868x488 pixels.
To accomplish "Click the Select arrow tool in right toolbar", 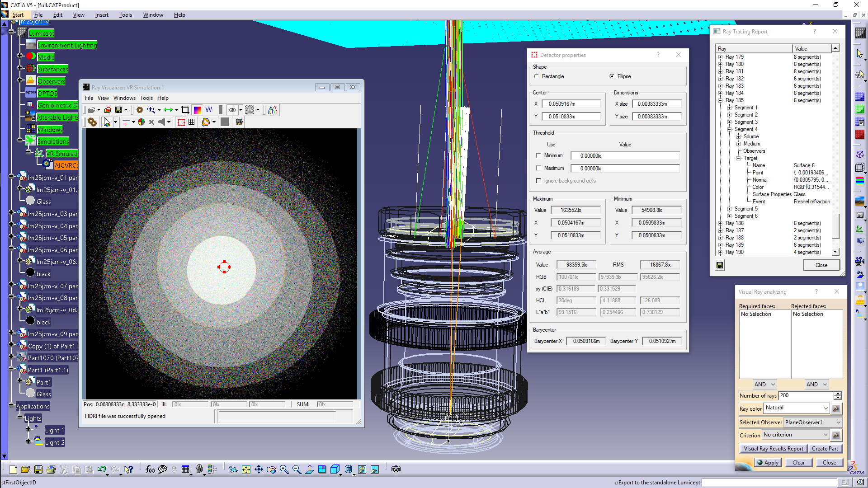I will 859,53.
